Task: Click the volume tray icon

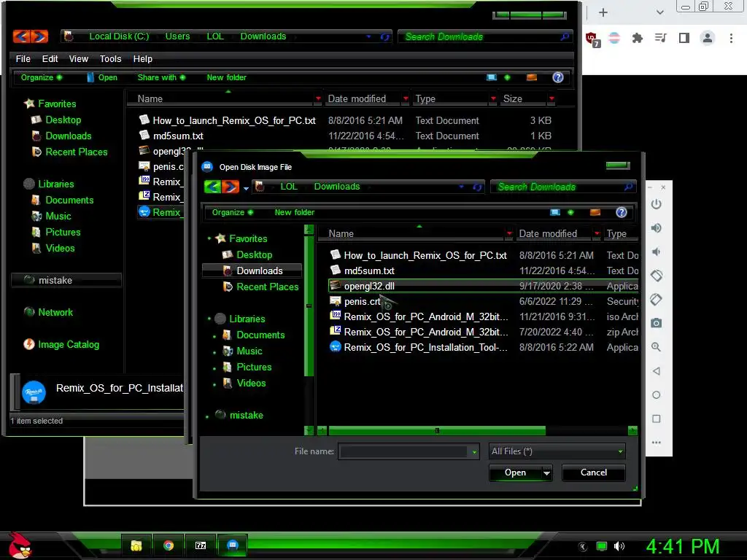Action: (x=619, y=546)
